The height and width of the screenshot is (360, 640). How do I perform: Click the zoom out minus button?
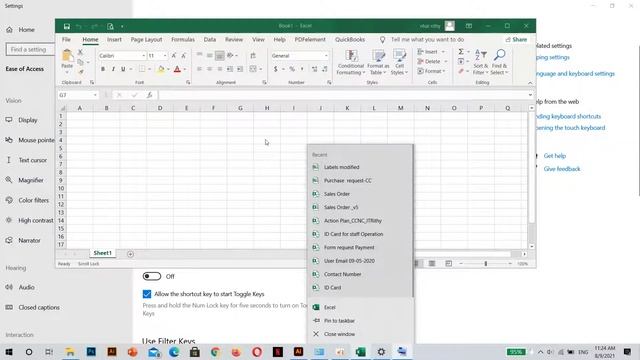click(461, 264)
